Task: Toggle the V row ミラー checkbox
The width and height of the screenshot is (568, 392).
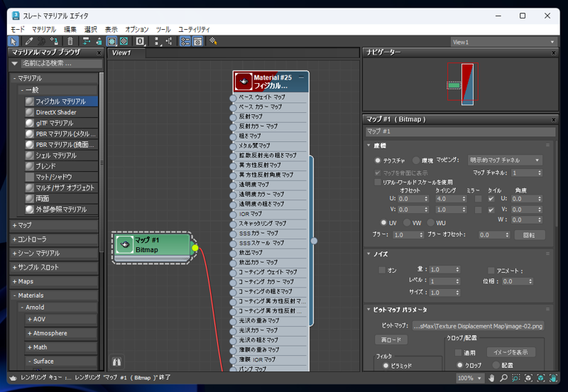Action: (478, 209)
